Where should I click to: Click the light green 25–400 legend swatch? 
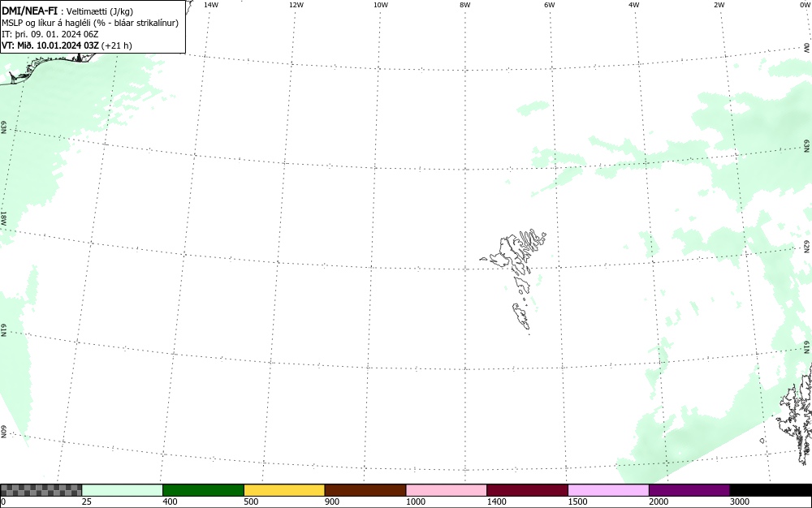click(123, 490)
